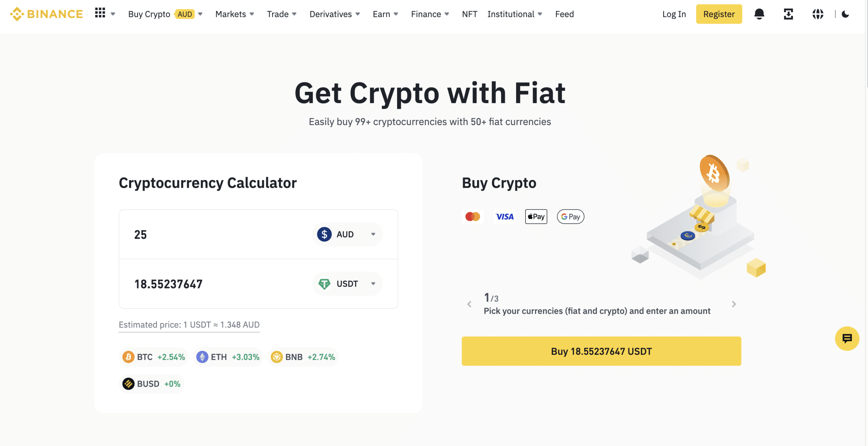Expand the USDT crypto dropdown
Screen dimensions: 868x446
click(x=373, y=283)
